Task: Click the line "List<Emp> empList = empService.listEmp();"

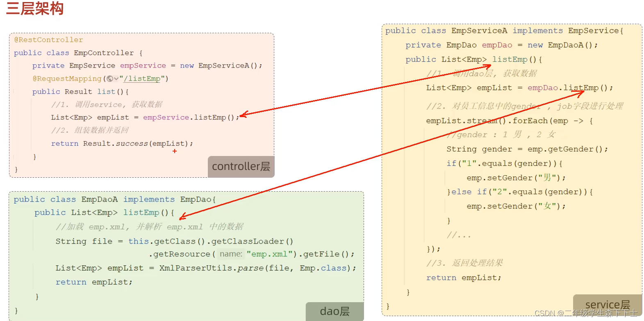Action: pos(145,118)
